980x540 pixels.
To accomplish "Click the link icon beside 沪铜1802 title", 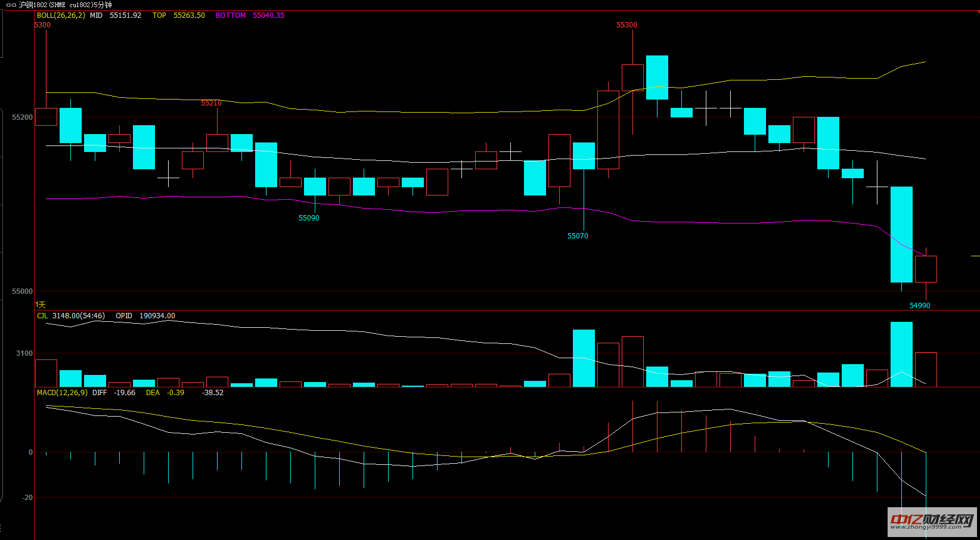I will coord(11,5).
